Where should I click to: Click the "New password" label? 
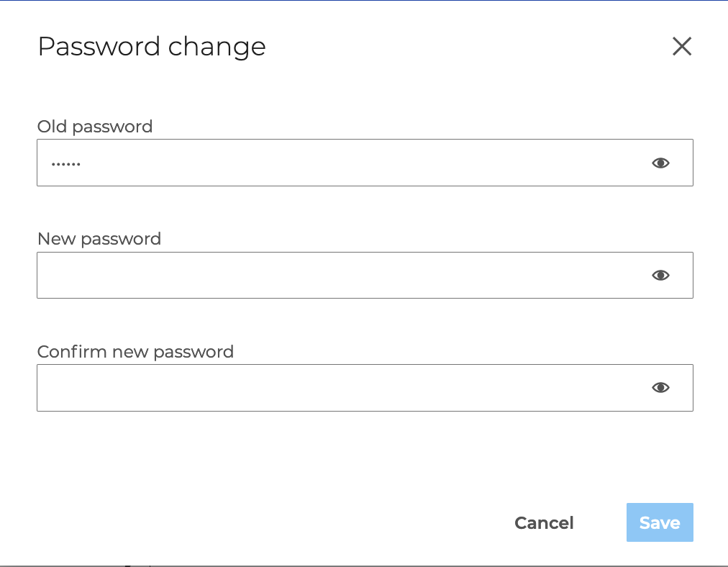coord(99,239)
